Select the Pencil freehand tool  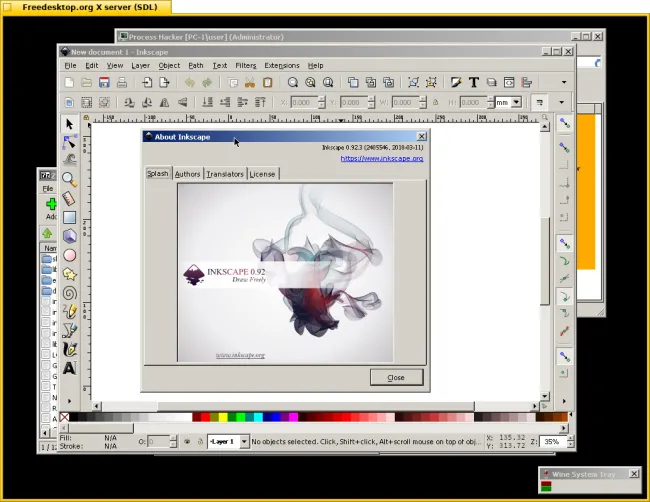tap(69, 311)
